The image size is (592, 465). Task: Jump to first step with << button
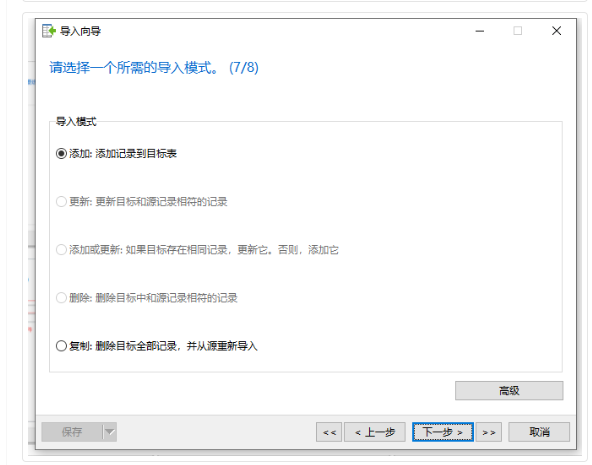(x=329, y=432)
